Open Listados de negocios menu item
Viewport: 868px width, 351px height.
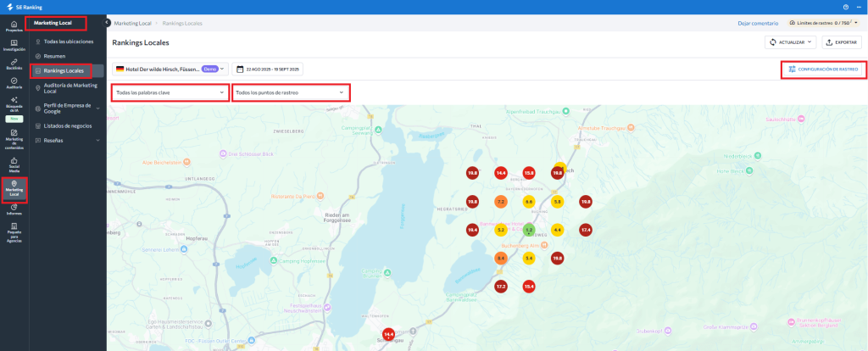[68, 125]
